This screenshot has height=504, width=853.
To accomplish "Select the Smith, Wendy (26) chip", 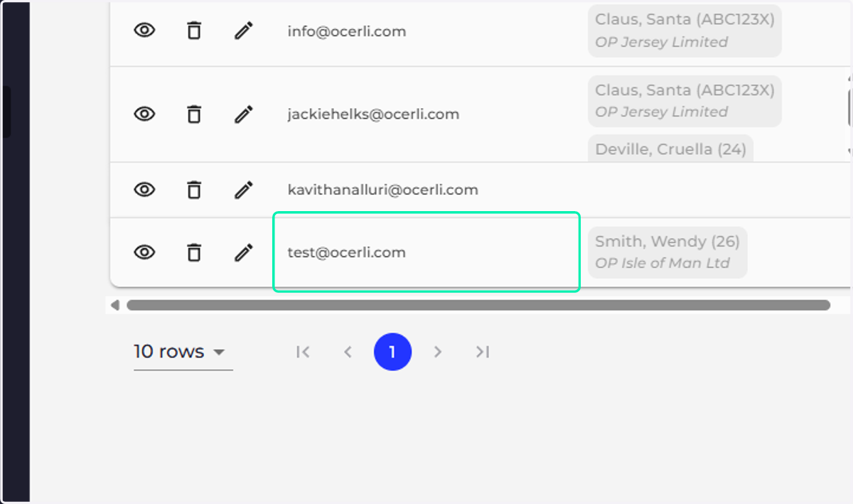I will 667,252.
